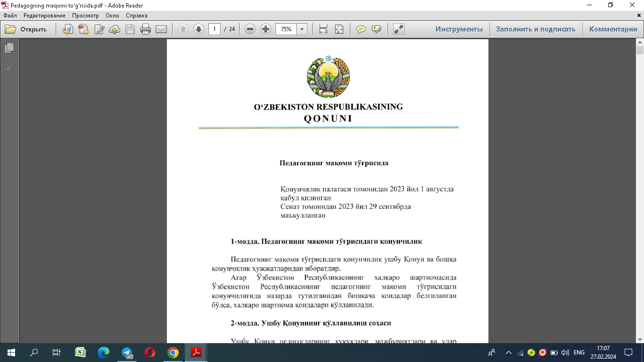
Task: Toggle fit one full page view
Action: (339, 29)
